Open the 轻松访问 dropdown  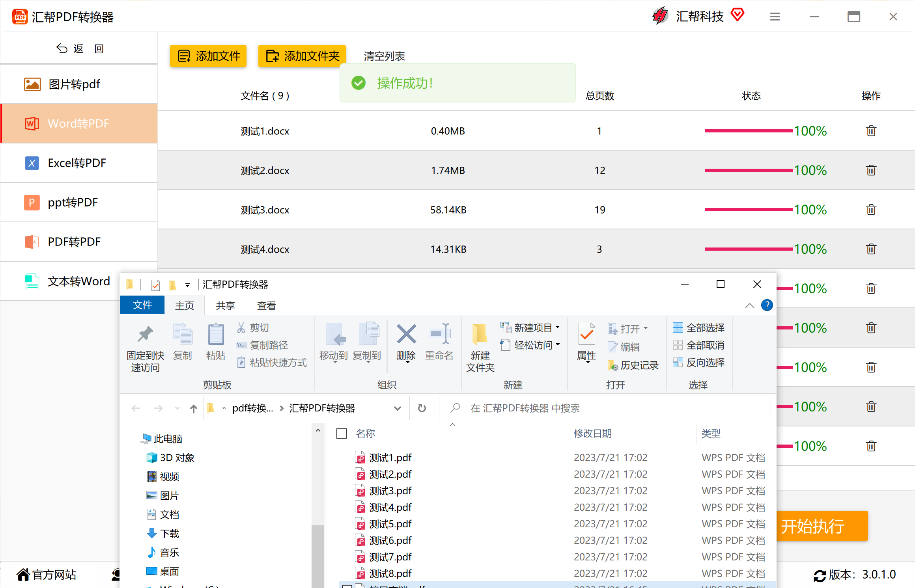[x=530, y=345]
